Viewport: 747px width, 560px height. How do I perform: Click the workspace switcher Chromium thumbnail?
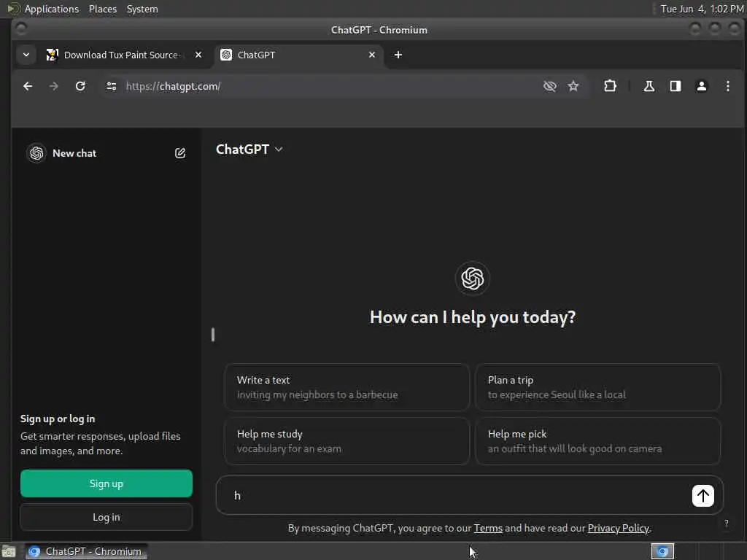pos(662,551)
